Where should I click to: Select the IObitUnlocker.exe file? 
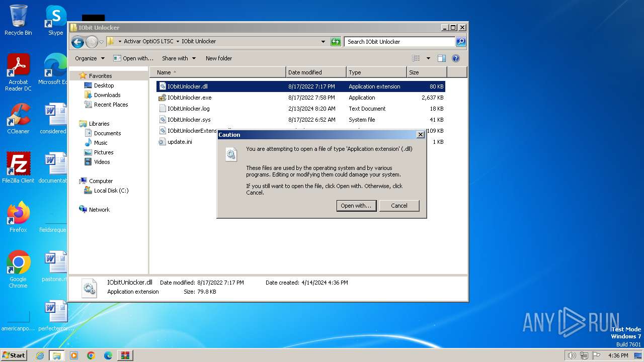click(x=301, y=98)
